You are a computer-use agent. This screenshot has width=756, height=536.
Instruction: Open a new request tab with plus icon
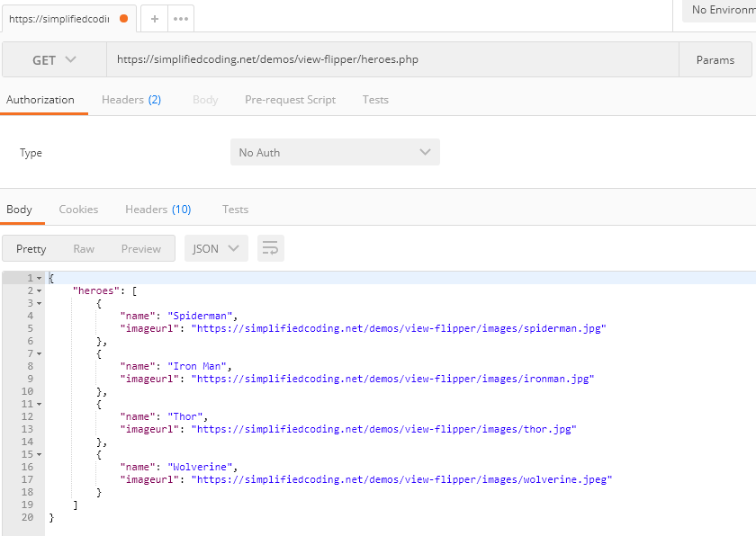[154, 19]
